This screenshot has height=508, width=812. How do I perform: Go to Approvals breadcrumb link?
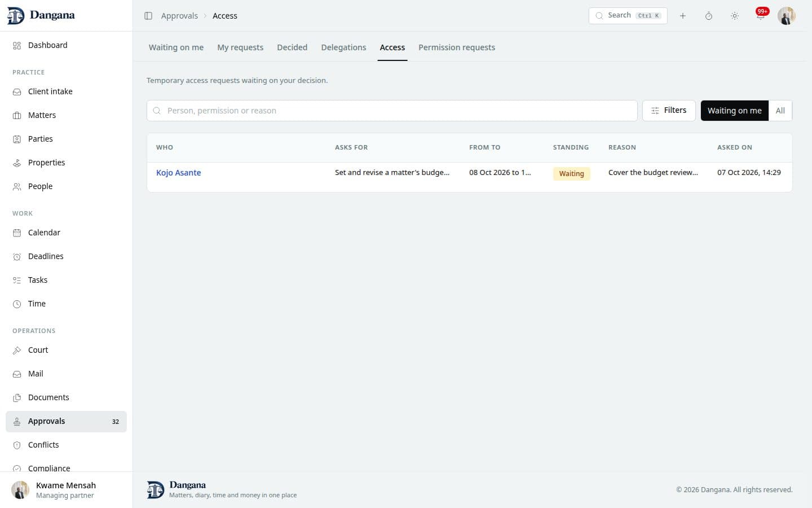179,16
